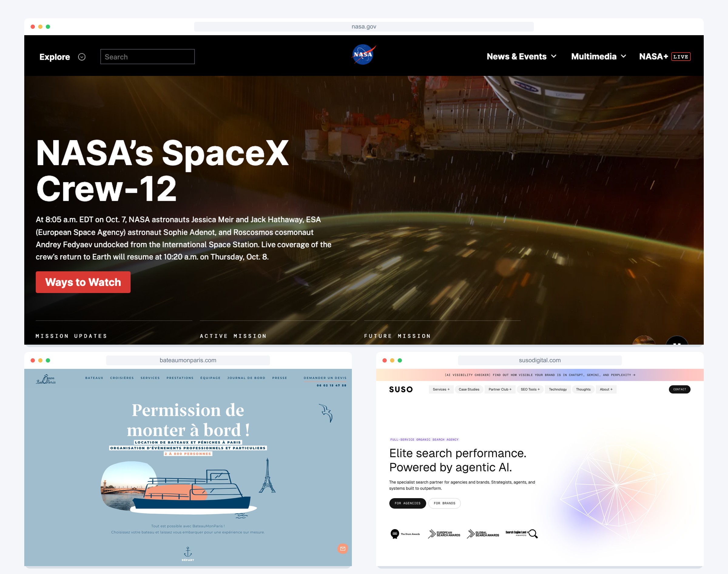Viewport: 728px width, 574px height.
Task: Open BATEAUX menu item
Action: 94,378
